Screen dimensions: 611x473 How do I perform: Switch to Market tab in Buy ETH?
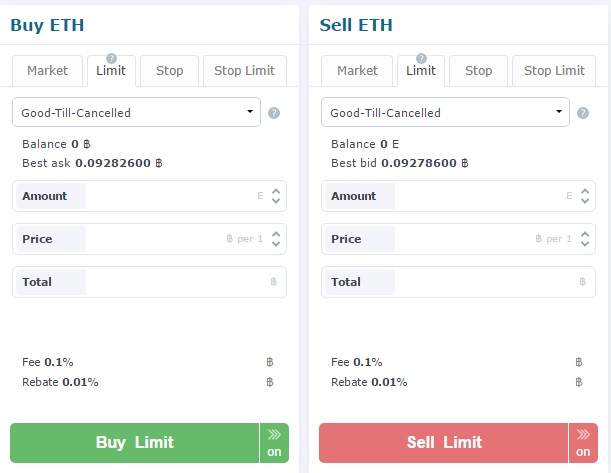pyautogui.click(x=48, y=71)
